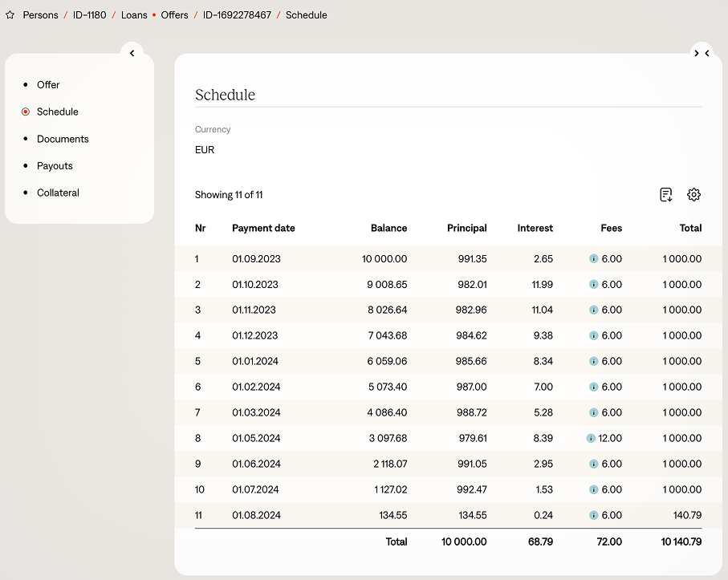Click fee info icon on 01.12.2023 row
728x580 pixels.
pyautogui.click(x=594, y=335)
